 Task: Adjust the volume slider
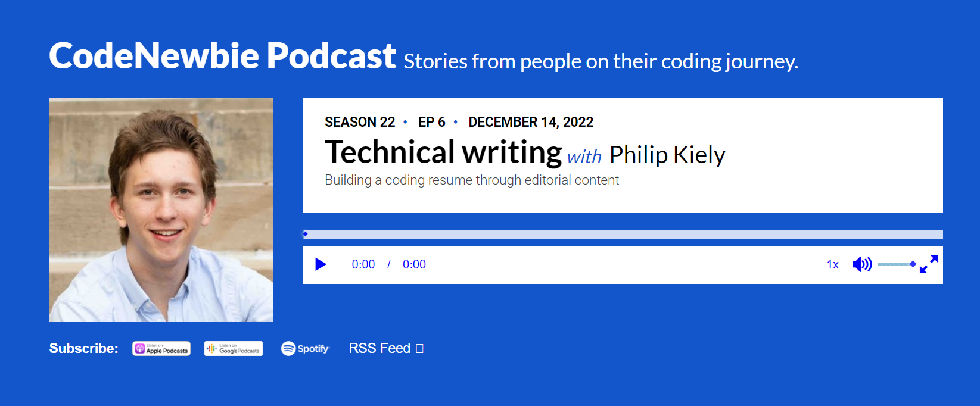[x=897, y=264]
